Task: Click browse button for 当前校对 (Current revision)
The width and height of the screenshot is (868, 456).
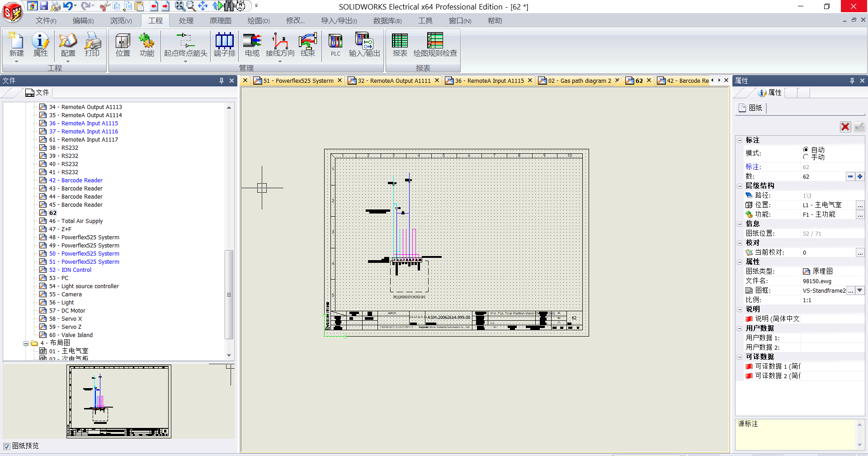Action: 860,253
